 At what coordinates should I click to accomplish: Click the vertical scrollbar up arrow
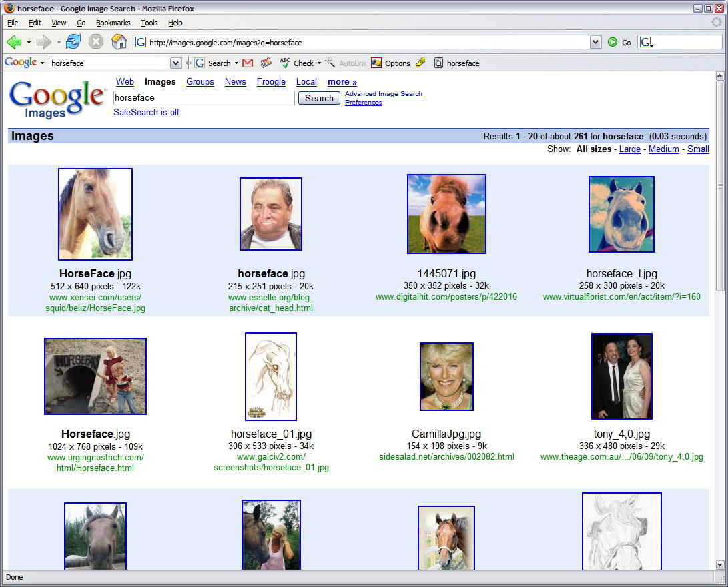(x=720, y=76)
